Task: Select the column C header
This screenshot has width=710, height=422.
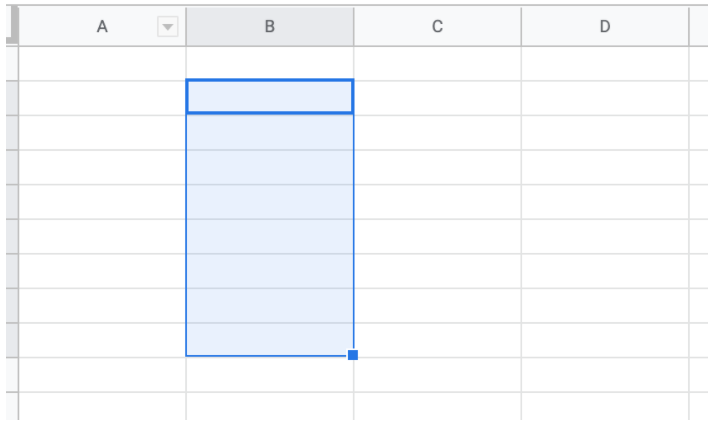Action: coord(437,27)
